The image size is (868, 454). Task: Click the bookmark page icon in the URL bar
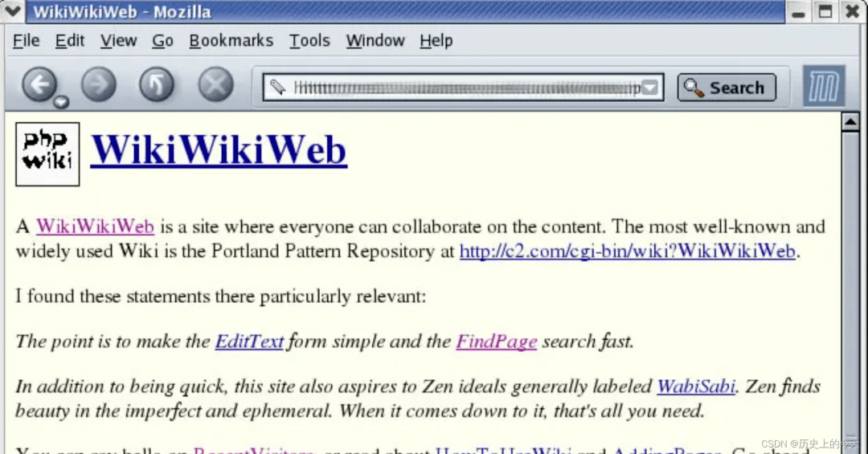pos(278,87)
